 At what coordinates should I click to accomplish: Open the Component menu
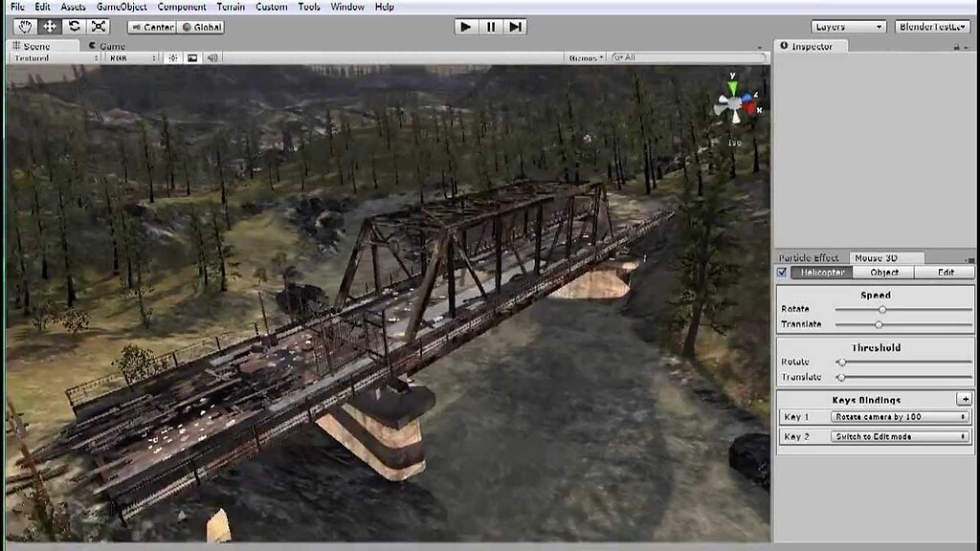181,6
